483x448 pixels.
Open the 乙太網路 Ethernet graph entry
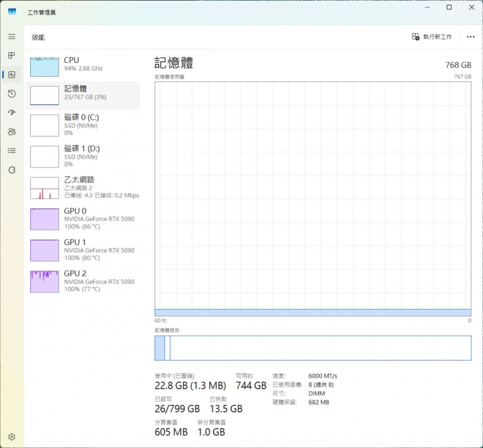pos(82,188)
